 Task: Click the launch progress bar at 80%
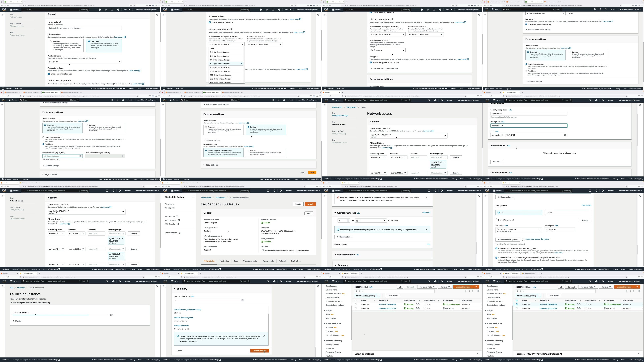coord(60,315)
